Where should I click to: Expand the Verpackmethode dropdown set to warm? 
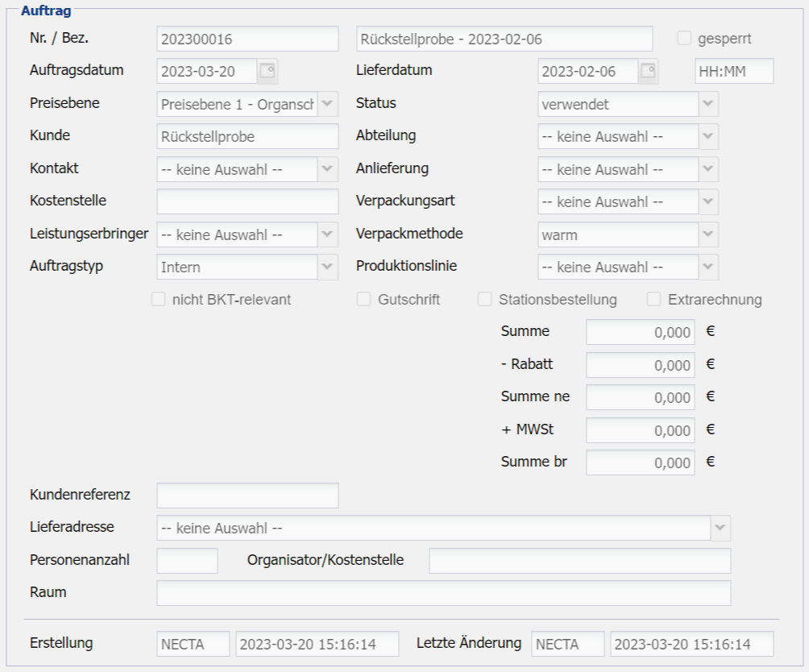point(708,234)
